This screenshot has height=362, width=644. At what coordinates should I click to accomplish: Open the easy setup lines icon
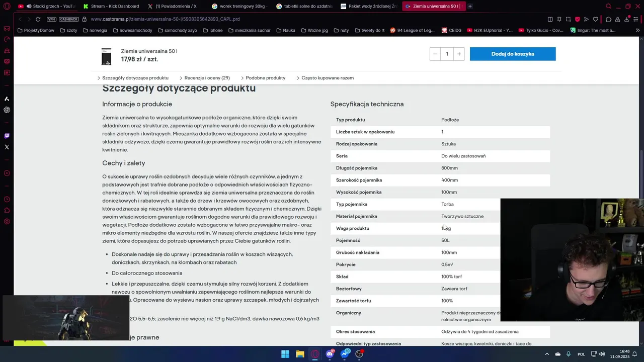(636, 19)
